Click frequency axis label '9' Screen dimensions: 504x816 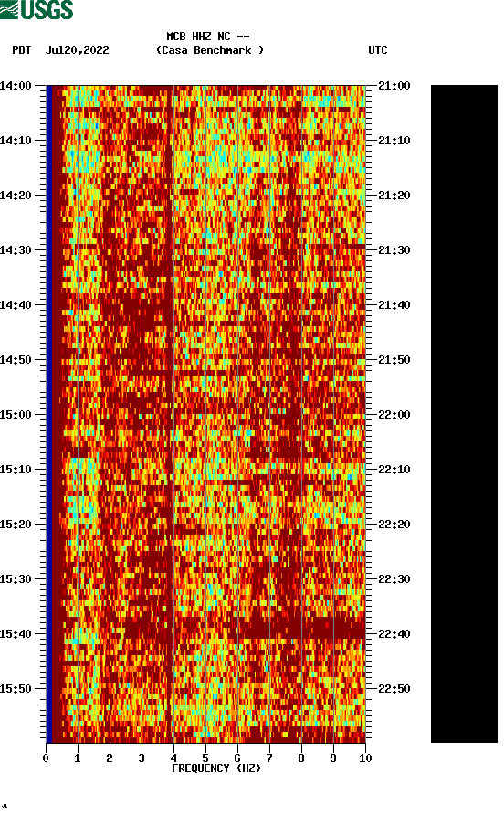(333, 758)
